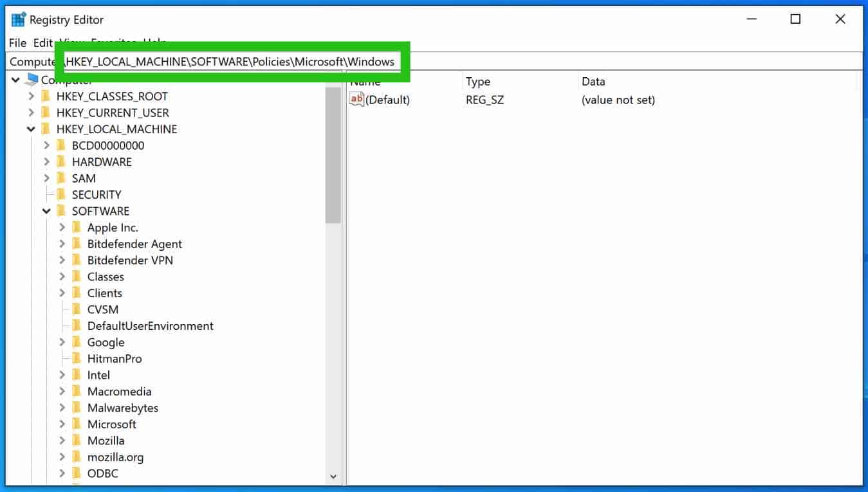
Task: Expand mozilla.org key chevron
Action: click(x=62, y=457)
